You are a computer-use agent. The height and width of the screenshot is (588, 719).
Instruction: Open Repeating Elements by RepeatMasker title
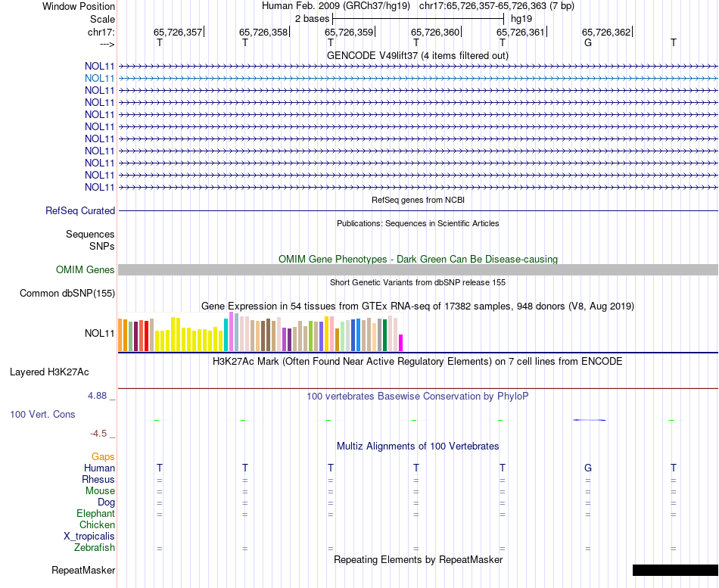[x=419, y=559]
